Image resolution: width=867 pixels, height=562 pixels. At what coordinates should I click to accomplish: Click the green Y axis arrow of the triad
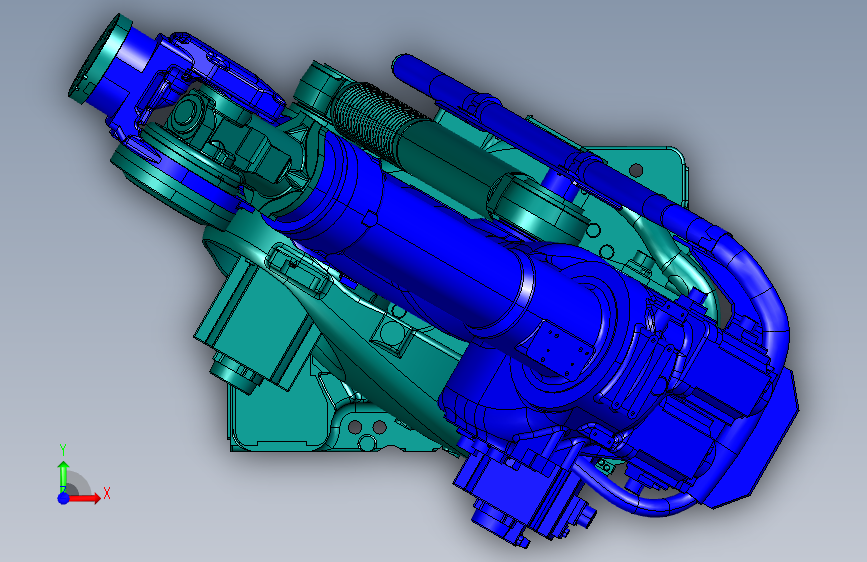click(x=63, y=476)
